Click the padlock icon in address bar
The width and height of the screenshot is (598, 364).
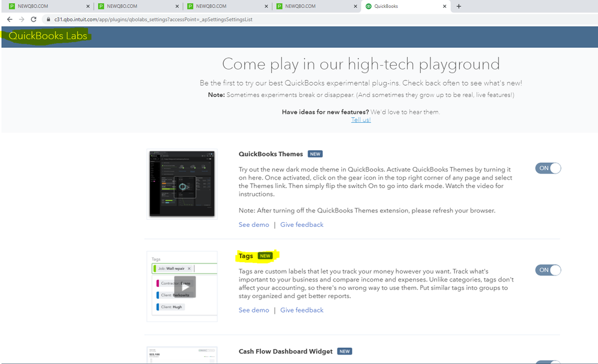pyautogui.click(x=48, y=20)
